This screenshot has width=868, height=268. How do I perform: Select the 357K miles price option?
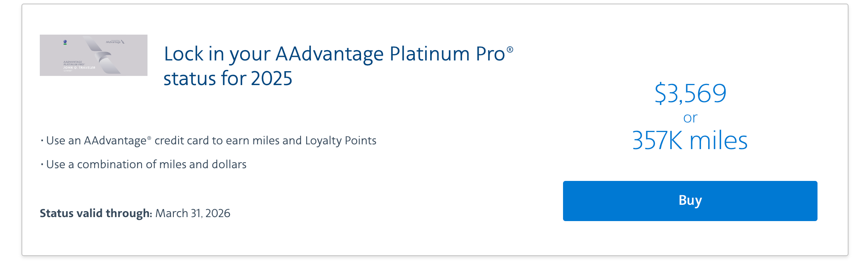point(690,140)
